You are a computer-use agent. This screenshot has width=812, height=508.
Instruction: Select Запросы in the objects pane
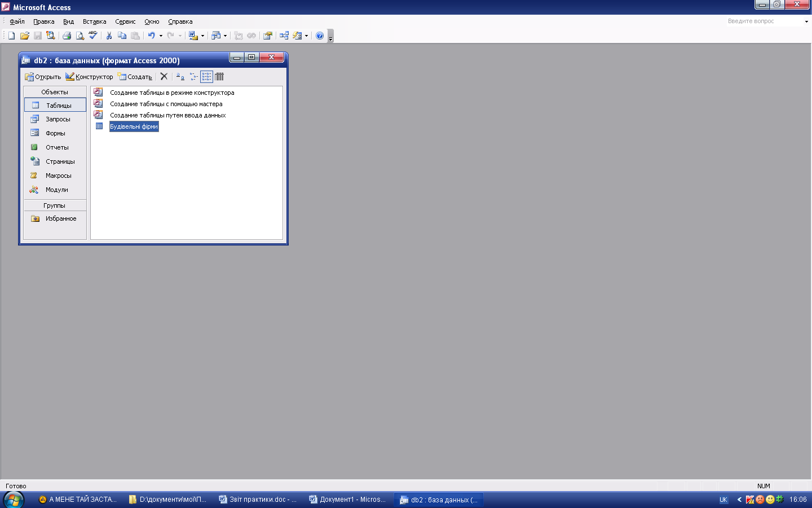tap(55, 119)
